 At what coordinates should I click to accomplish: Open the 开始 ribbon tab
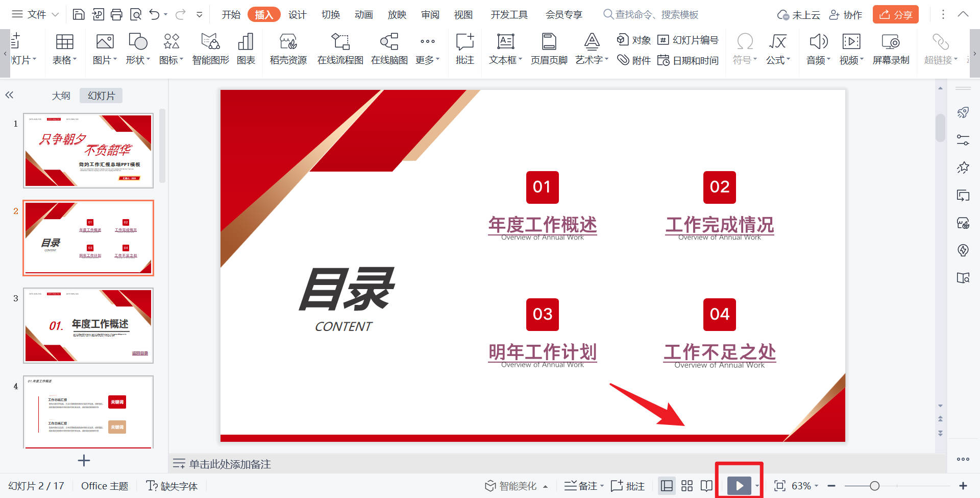[x=231, y=14]
